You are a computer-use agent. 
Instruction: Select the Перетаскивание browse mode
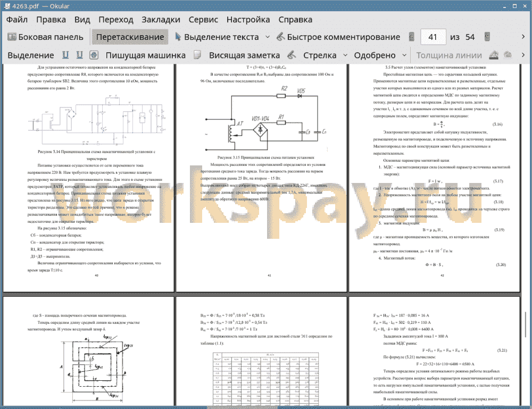(130, 37)
